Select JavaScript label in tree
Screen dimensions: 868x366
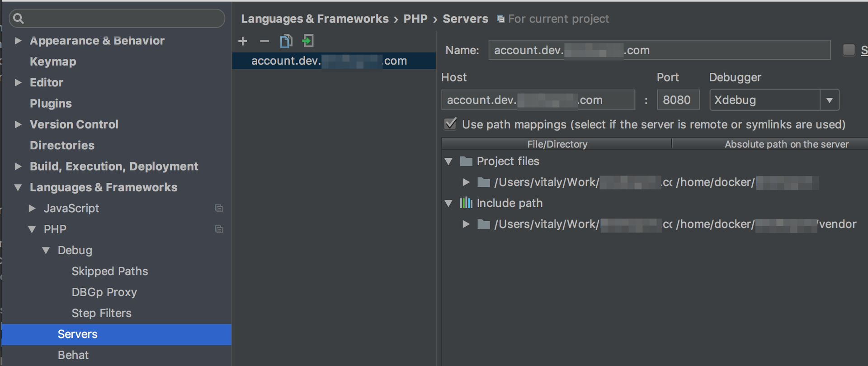(71, 208)
